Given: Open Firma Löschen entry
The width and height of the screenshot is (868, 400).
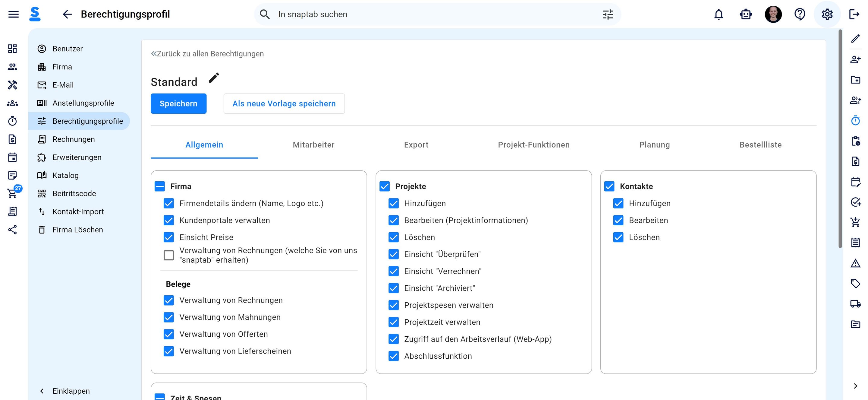Looking at the screenshot, I should click(79, 230).
